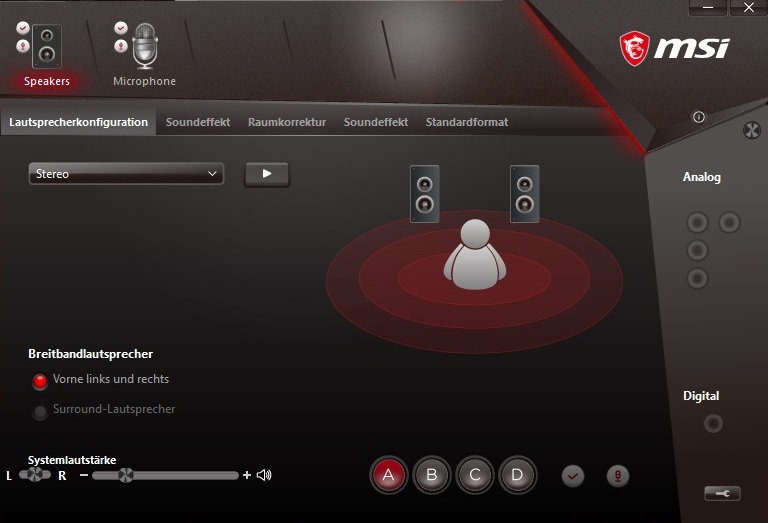Image resolution: width=768 pixels, height=523 pixels.
Task: Click the right end of volume slider track
Action: click(x=235, y=475)
